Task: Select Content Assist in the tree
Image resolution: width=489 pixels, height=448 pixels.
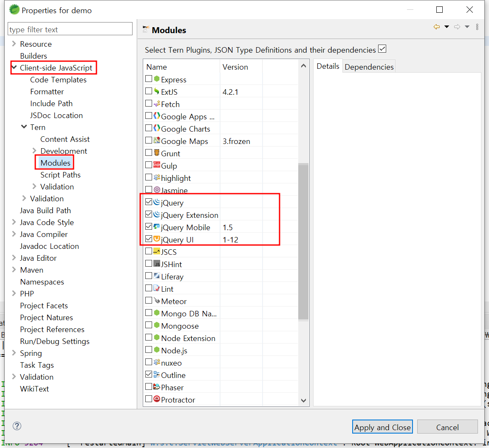Action: tap(65, 139)
